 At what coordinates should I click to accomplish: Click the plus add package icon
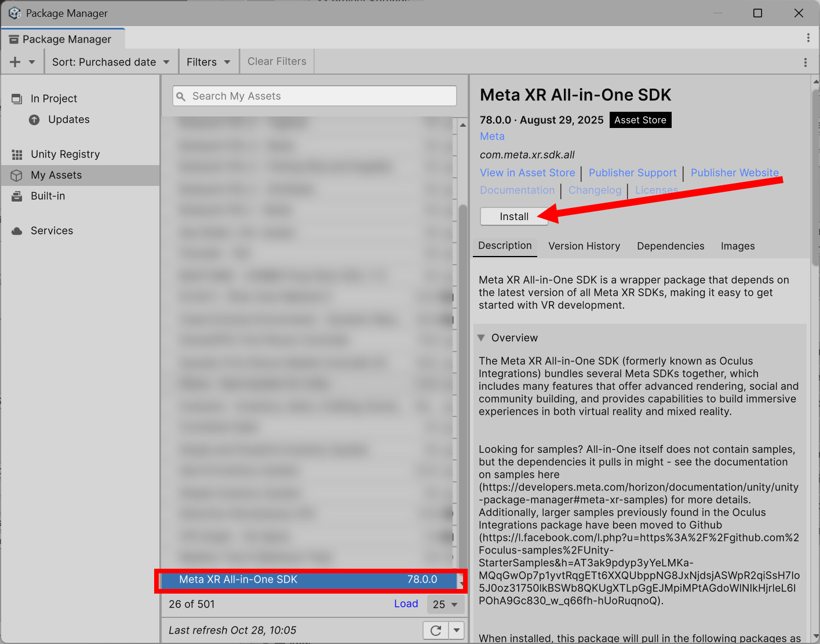pos(15,62)
